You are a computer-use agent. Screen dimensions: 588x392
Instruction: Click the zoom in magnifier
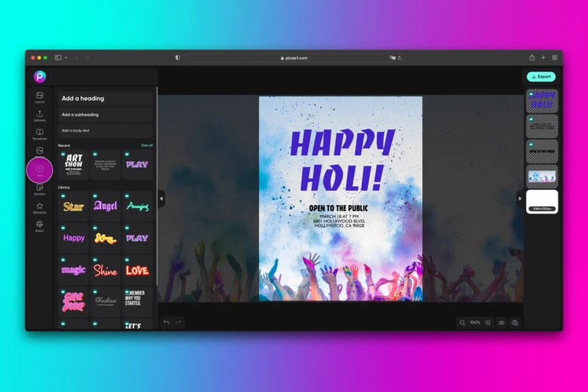pyautogui.click(x=488, y=323)
